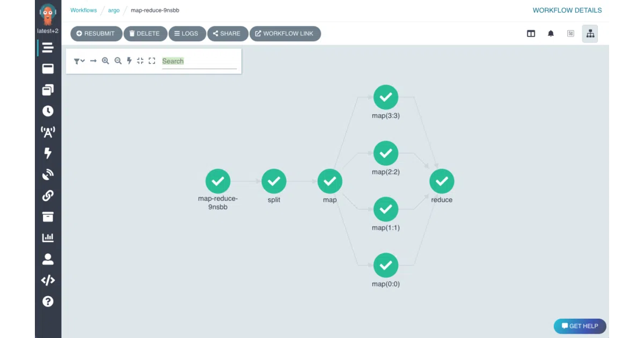
Task: Click the SHARE button
Action: (x=228, y=33)
